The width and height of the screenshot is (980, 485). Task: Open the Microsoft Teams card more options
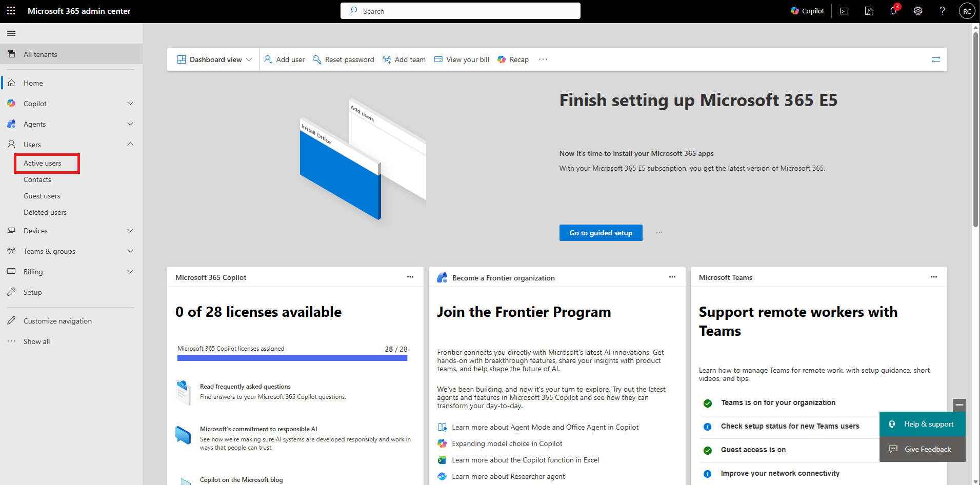tap(933, 277)
